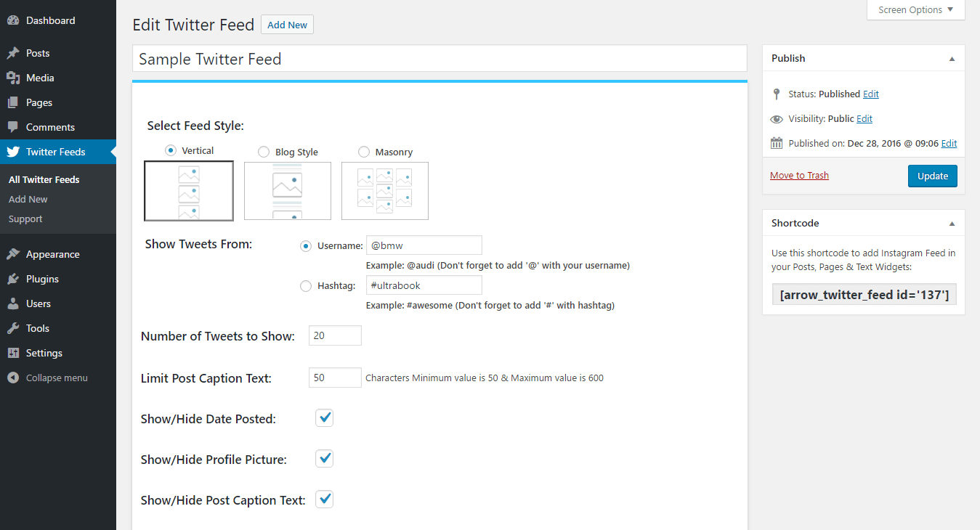Click the Status pin icon in Publish box

pos(777,94)
